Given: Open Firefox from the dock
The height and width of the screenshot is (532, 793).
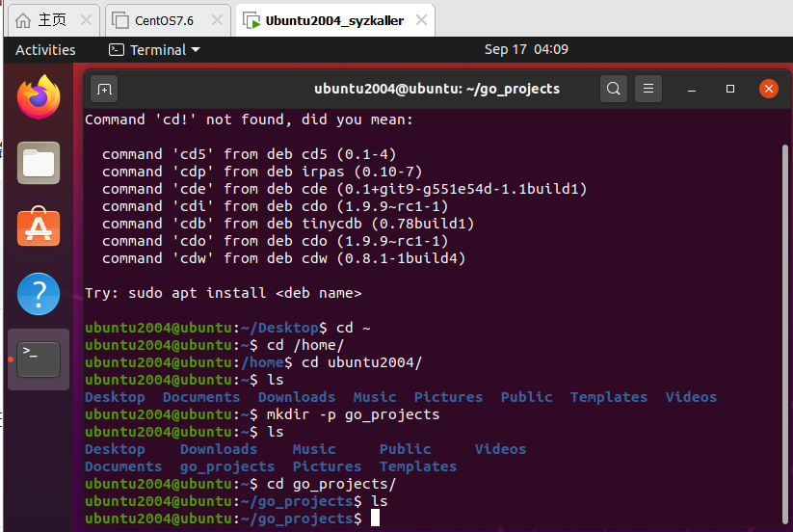Looking at the screenshot, I should click(x=39, y=95).
